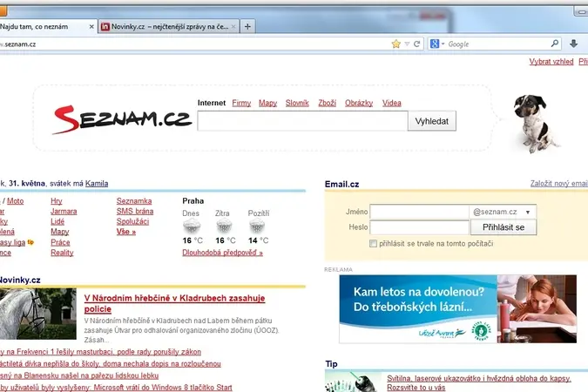Enable permanent login checkbox
Screen dimensions: 588x392
(373, 243)
